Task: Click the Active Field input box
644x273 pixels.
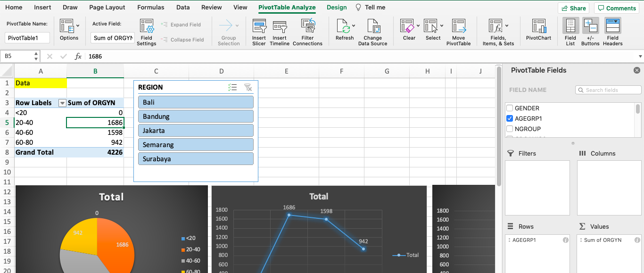Action: [113, 38]
